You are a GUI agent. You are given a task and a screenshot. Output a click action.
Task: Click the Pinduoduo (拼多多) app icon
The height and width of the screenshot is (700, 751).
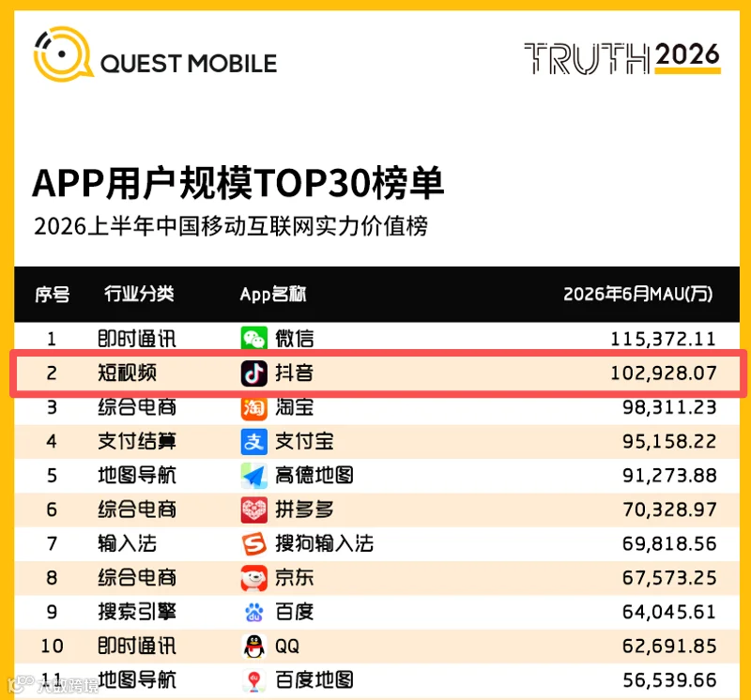(x=253, y=510)
